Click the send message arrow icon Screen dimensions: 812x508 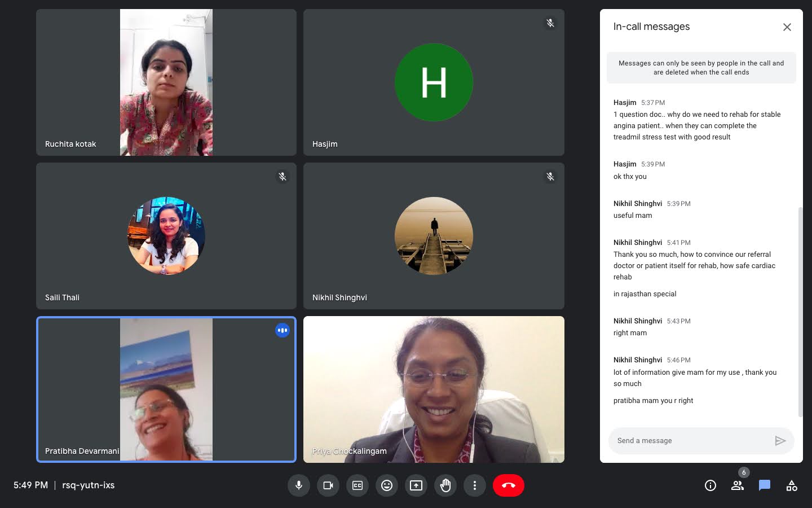780,441
